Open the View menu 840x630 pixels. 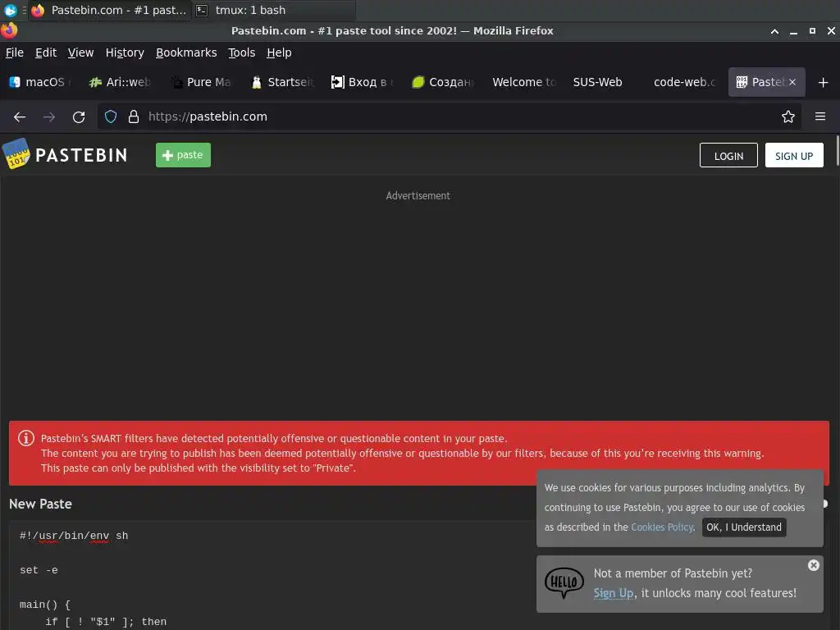pyautogui.click(x=81, y=52)
